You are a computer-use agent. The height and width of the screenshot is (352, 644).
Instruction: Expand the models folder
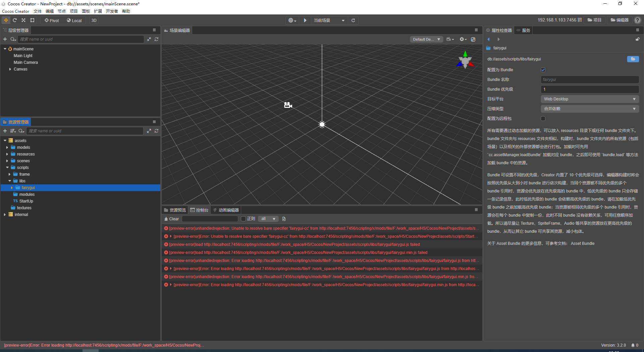7,147
